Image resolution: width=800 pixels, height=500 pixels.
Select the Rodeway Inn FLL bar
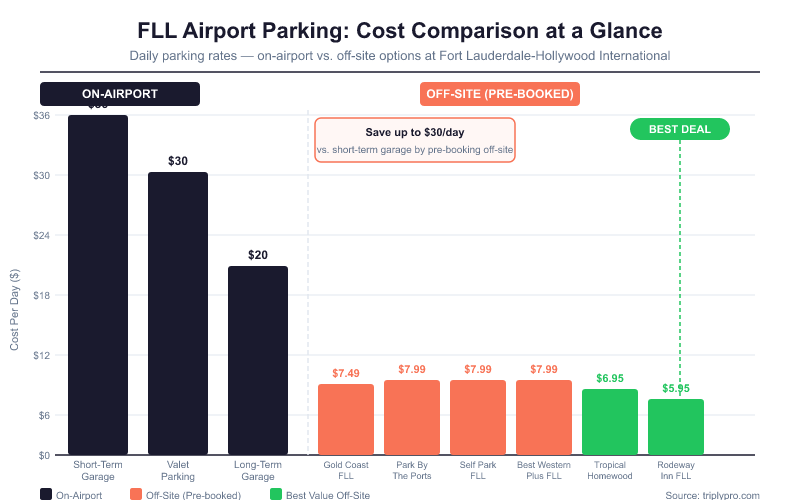click(x=676, y=427)
